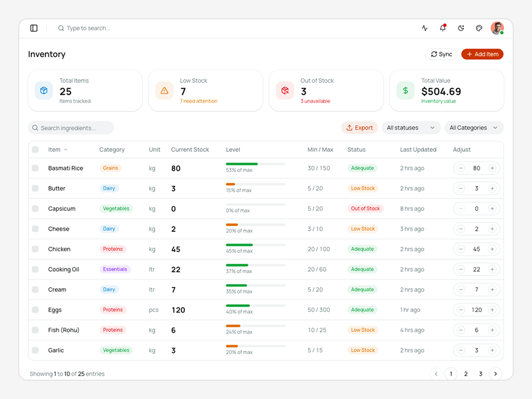Open the activity pulse icon
Screen dimensions: 532x399
click(425, 28)
